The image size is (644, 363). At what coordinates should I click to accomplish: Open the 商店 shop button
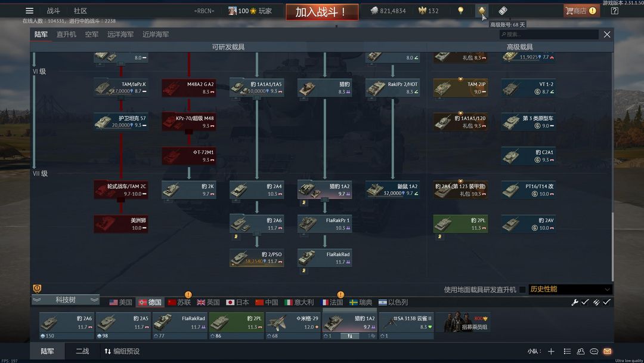click(x=581, y=11)
